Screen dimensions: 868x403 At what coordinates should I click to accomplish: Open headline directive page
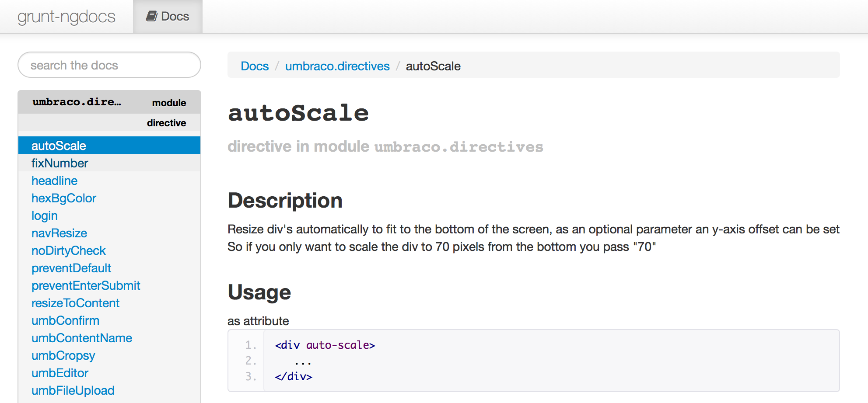(x=55, y=181)
